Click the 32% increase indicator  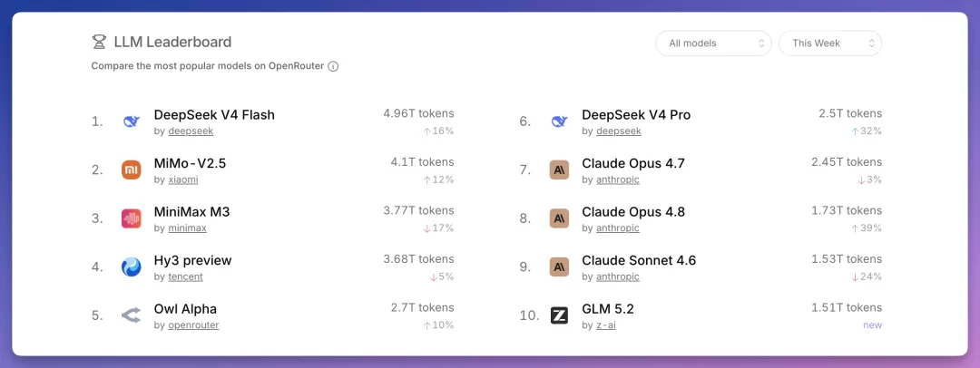point(867,131)
